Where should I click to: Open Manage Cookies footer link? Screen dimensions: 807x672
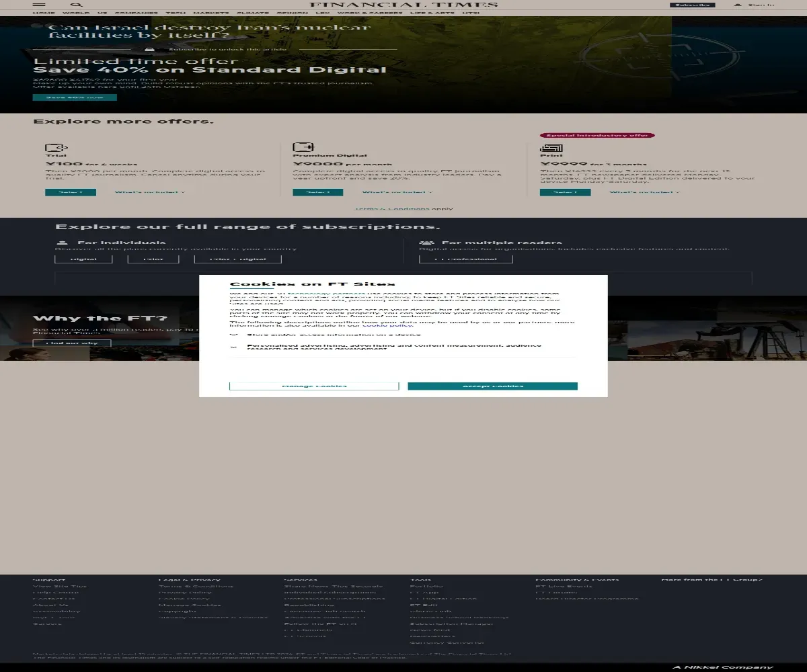[x=189, y=605]
